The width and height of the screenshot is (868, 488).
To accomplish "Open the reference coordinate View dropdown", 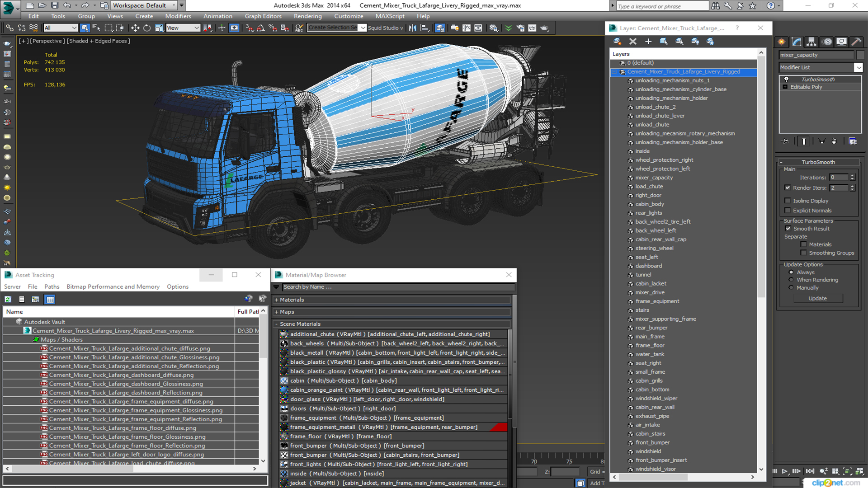I will 183,28.
